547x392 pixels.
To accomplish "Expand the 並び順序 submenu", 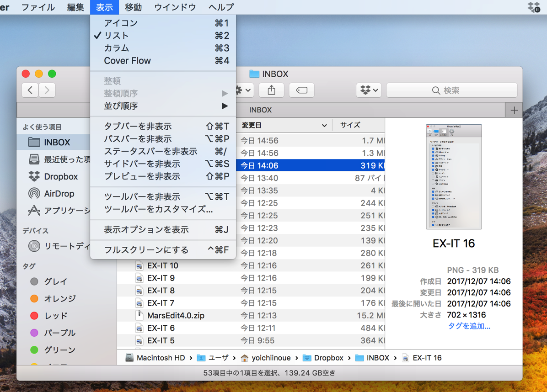I will [163, 106].
